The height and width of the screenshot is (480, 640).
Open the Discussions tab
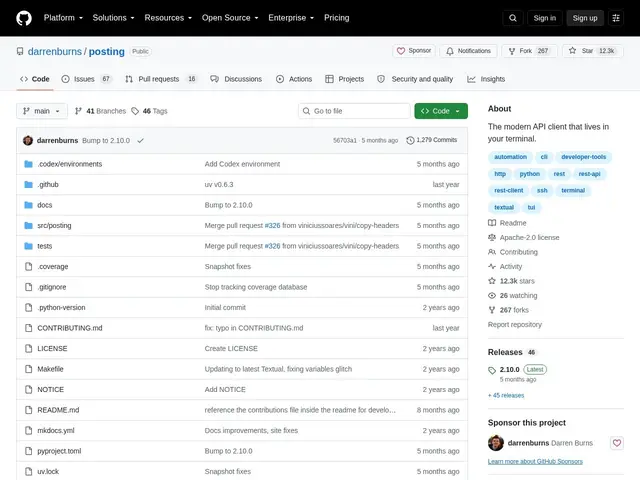tap(236, 79)
